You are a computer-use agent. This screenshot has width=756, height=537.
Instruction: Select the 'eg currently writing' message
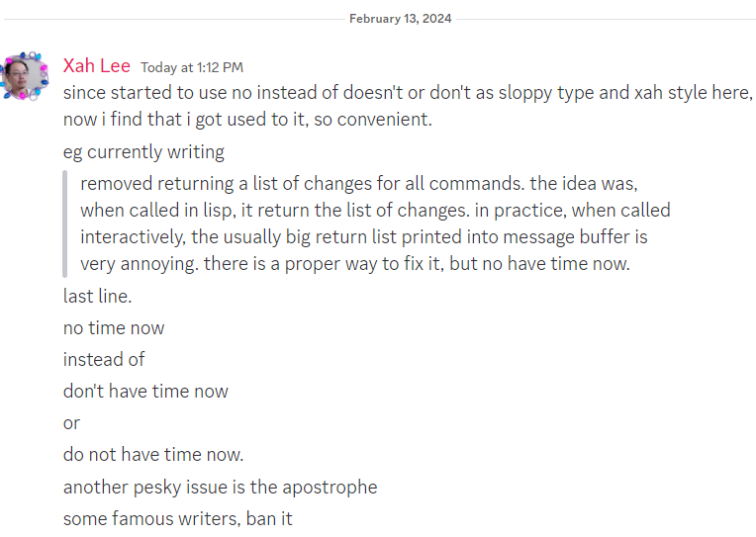pos(143,152)
